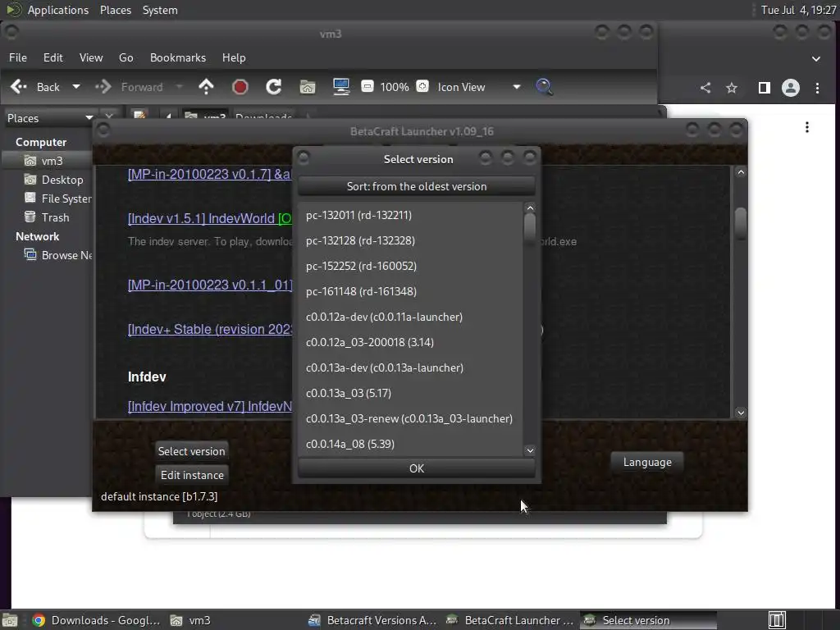Click version list scrollbar down arrow
840x630 pixels.
[x=530, y=450]
